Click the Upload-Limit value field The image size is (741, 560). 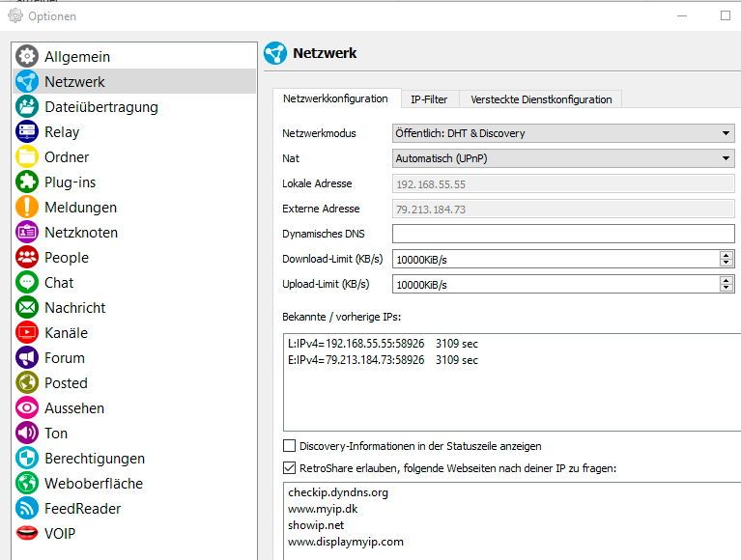click(556, 284)
